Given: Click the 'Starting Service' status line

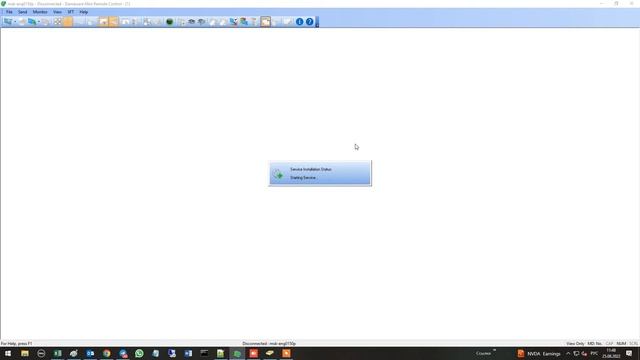Looking at the screenshot, I should pyautogui.click(x=302, y=178).
